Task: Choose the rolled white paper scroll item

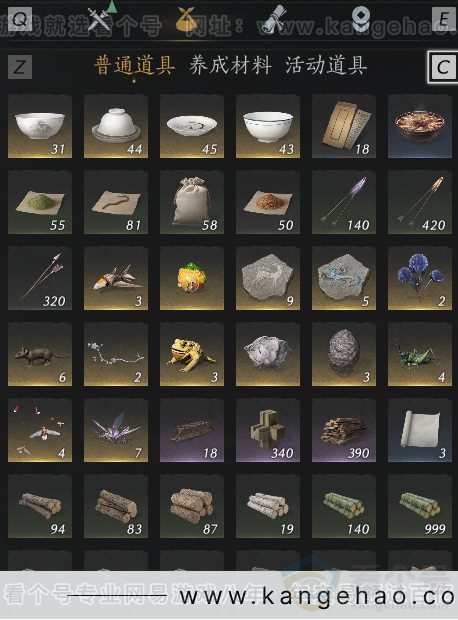Action: click(420, 430)
